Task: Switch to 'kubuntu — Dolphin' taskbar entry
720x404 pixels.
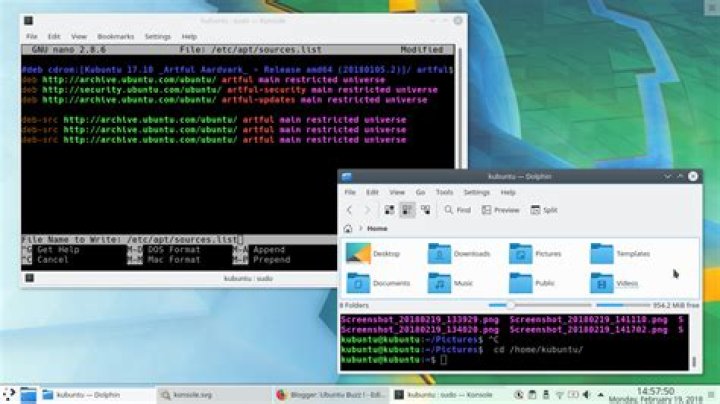Action: 97,395
